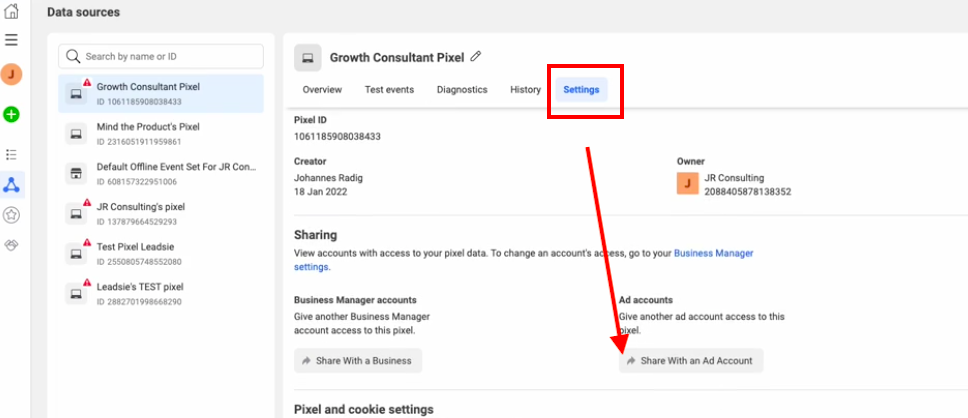Select the Data sources triangle icon
Screen dimensions: 968x418
(x=11, y=184)
